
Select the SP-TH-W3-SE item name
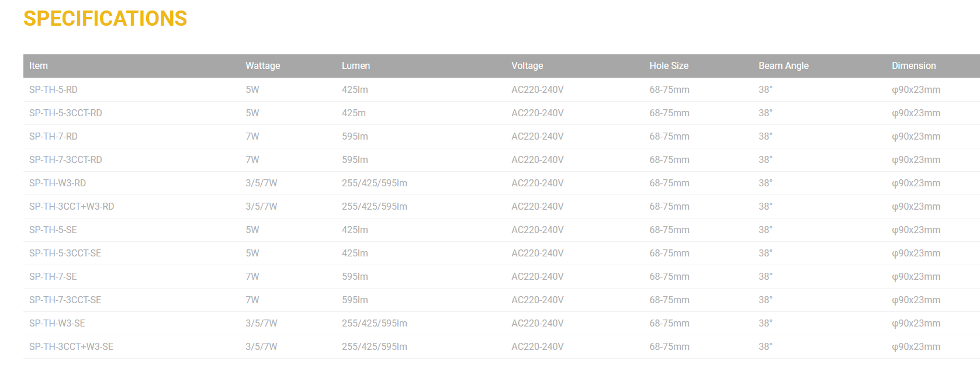(57, 324)
